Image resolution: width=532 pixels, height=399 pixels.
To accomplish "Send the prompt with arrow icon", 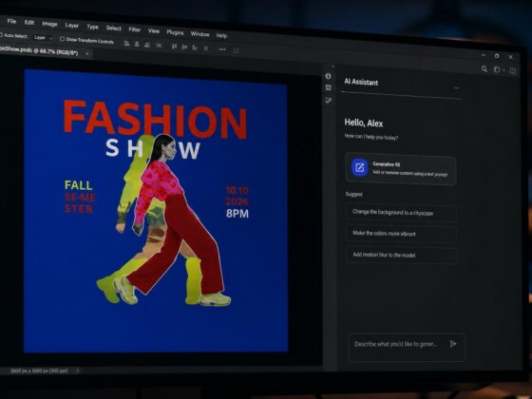I will pos(453,344).
